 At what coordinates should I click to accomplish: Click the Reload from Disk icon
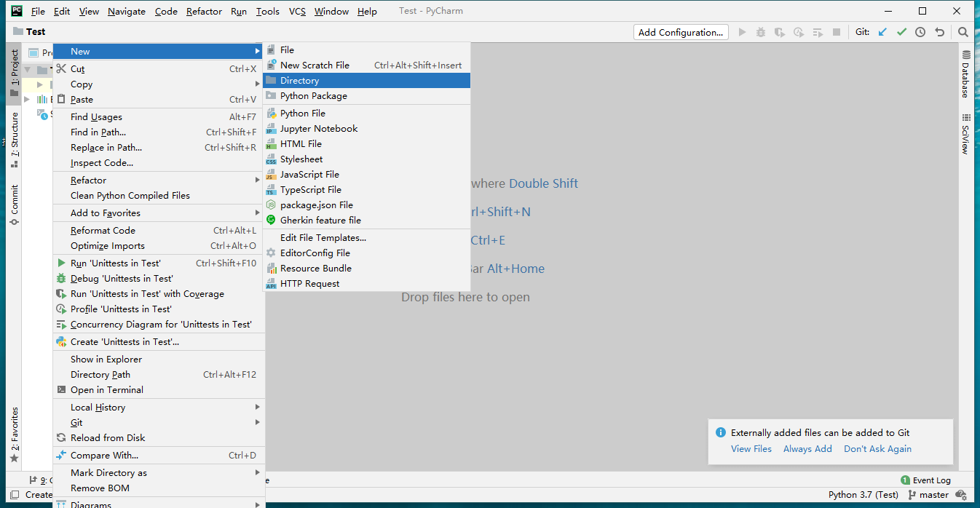(x=61, y=438)
